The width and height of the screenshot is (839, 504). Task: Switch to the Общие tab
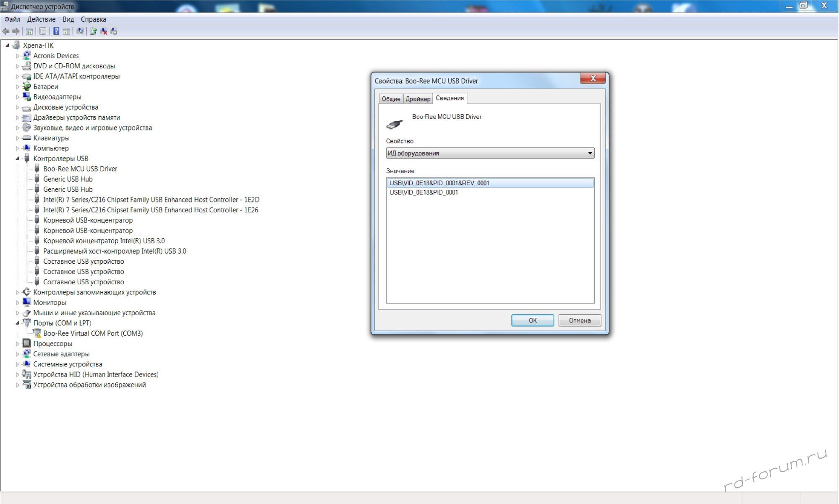(391, 99)
